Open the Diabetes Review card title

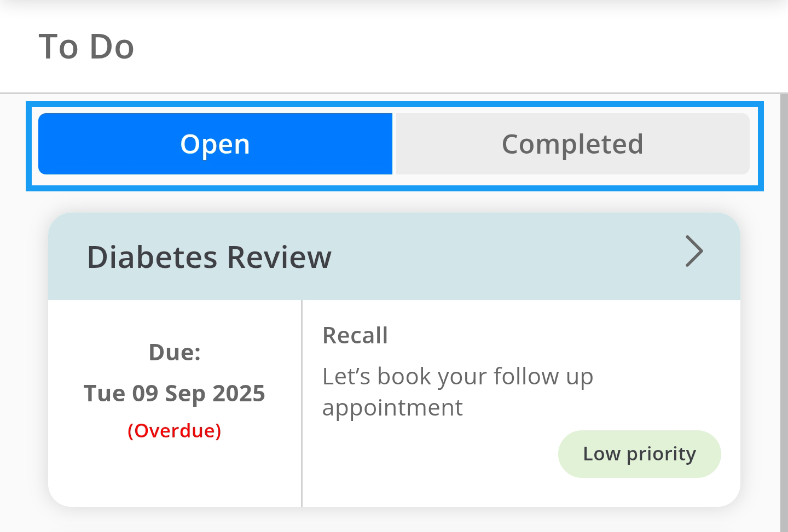(209, 257)
